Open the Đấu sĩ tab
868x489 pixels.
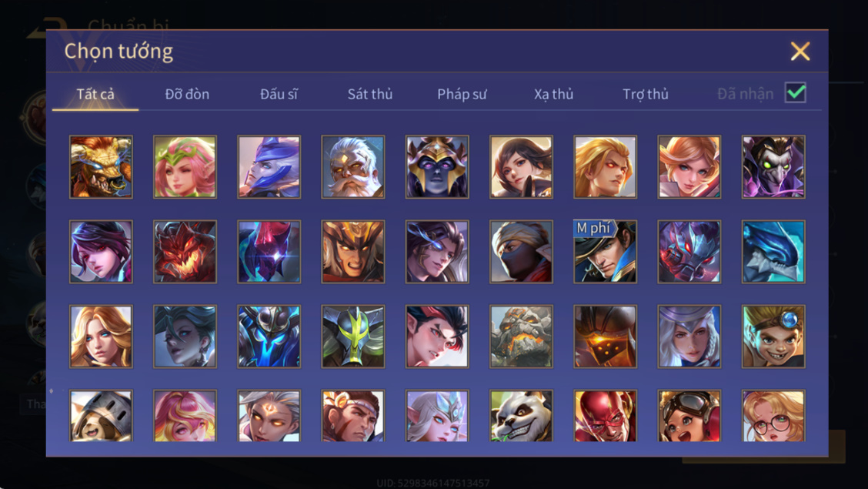click(279, 94)
